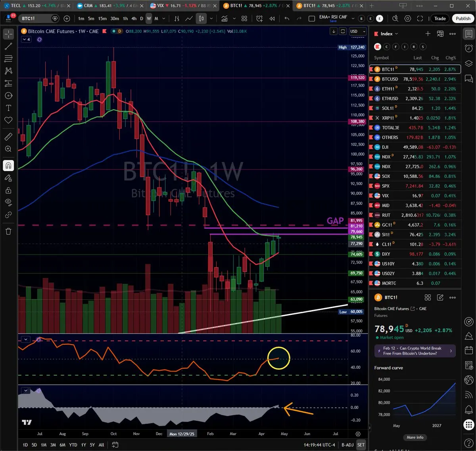Select the 1m timeframe

pos(81,19)
